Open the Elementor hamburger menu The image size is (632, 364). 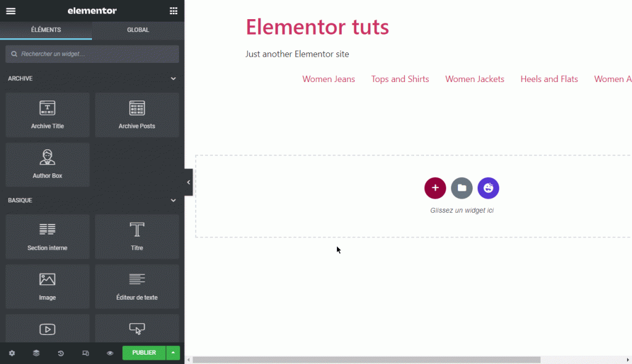(11, 11)
